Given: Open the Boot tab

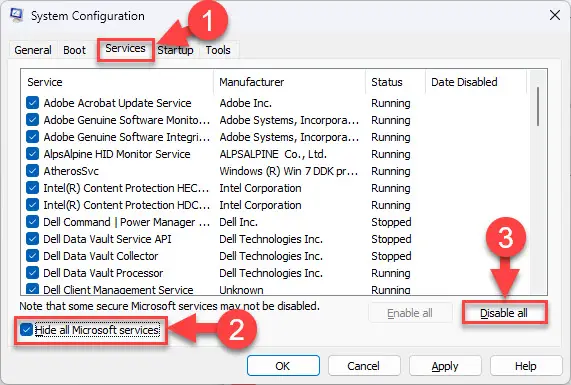Looking at the screenshot, I should tap(74, 50).
